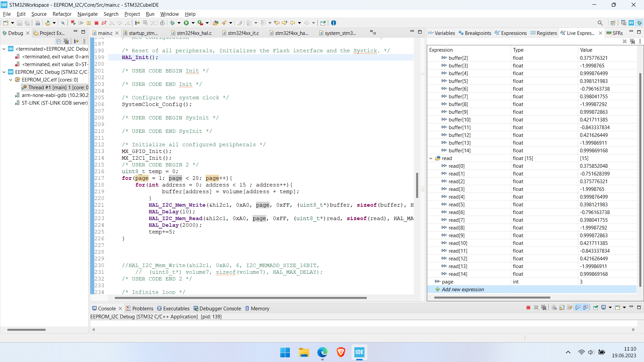Open the Refactor menu

coord(62,14)
